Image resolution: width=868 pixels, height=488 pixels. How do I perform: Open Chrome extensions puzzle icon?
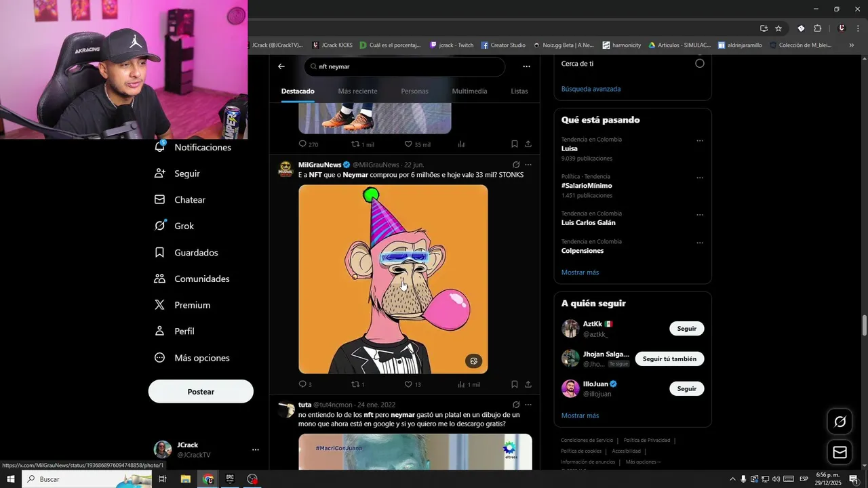[817, 28]
